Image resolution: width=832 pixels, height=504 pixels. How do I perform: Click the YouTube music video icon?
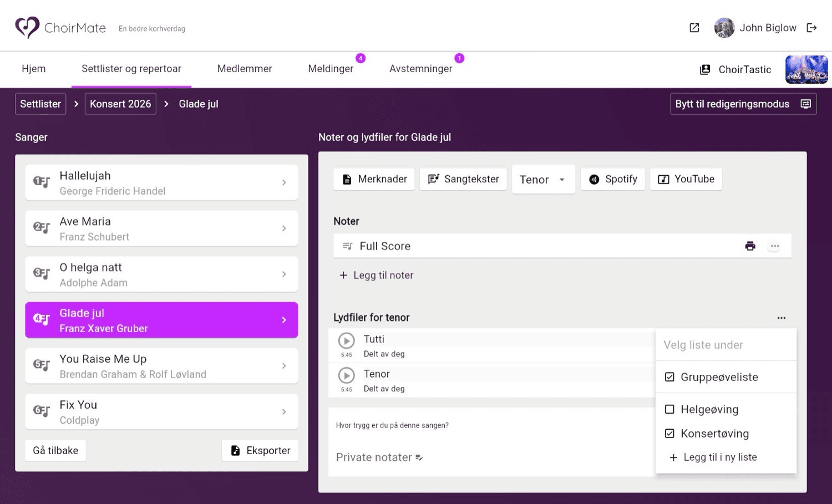663,179
